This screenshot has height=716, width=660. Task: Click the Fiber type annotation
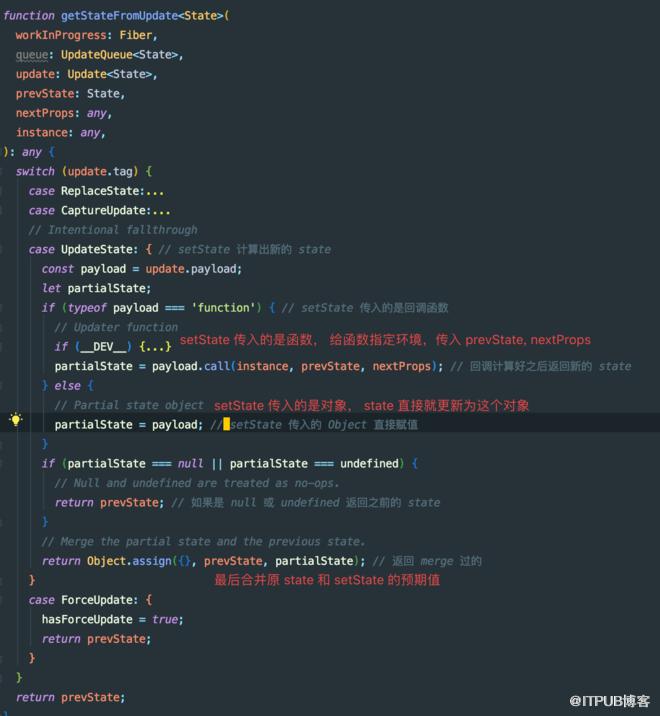click(136, 35)
